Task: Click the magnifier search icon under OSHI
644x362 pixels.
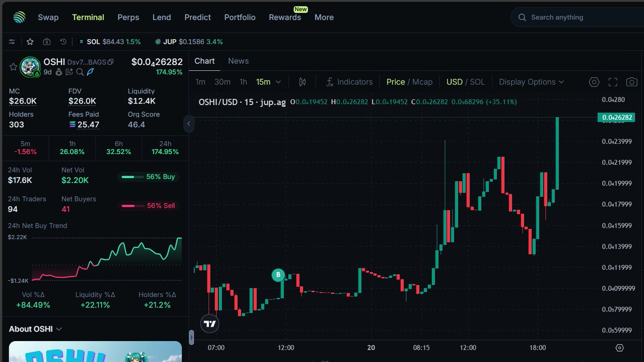Action: click(80, 72)
